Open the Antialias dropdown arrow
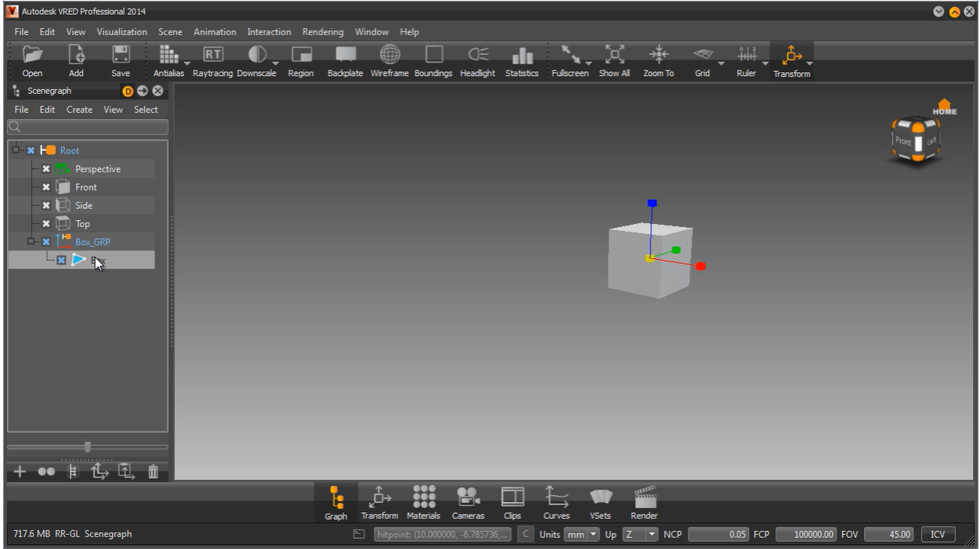980x549 pixels. [x=186, y=63]
